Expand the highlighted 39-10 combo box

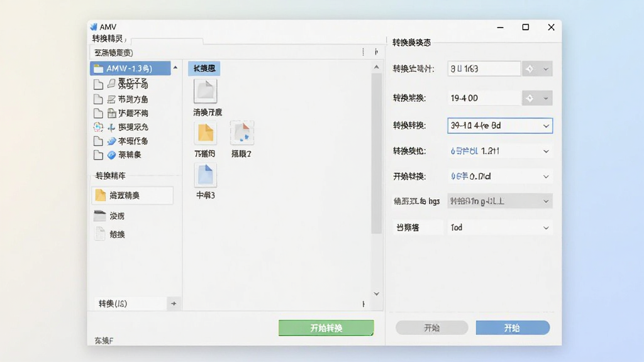pyautogui.click(x=546, y=126)
